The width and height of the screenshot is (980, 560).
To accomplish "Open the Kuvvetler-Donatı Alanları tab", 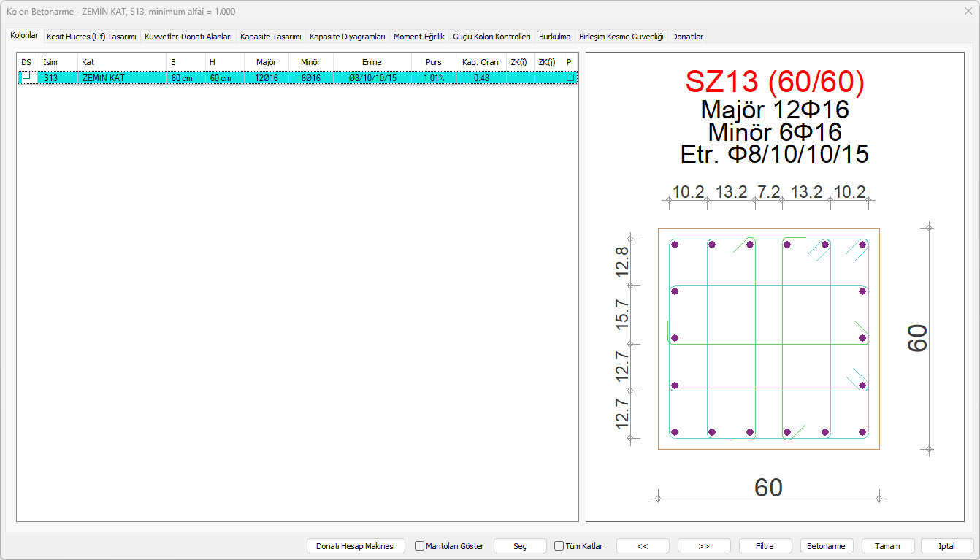I will [188, 37].
